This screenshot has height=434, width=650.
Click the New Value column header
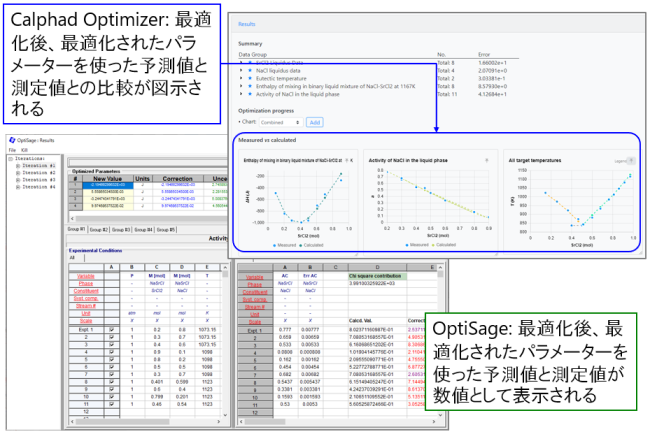107,178
